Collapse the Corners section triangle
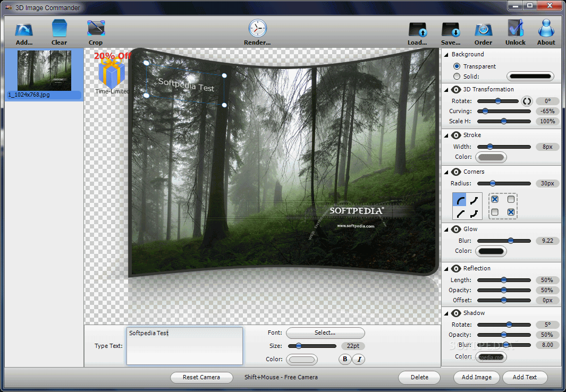The image size is (566, 392). pyautogui.click(x=446, y=173)
